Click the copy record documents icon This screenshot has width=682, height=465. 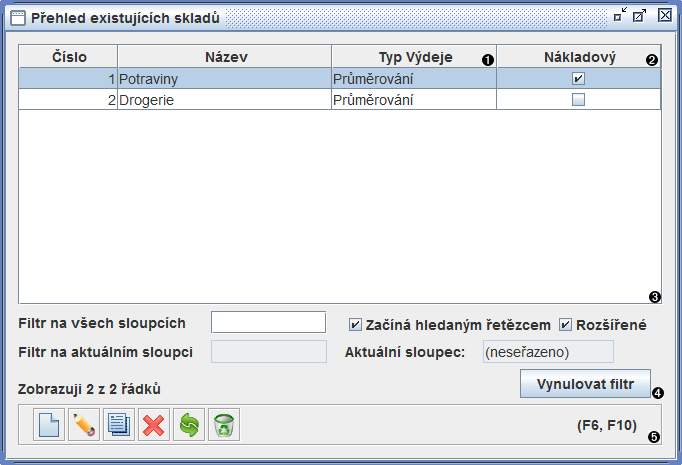click(x=119, y=425)
